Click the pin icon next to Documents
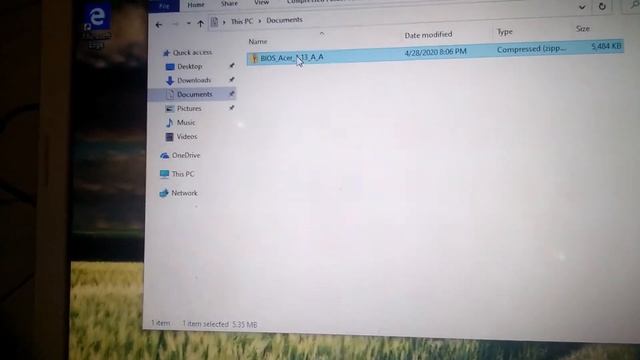The width and height of the screenshot is (640, 360). [232, 94]
